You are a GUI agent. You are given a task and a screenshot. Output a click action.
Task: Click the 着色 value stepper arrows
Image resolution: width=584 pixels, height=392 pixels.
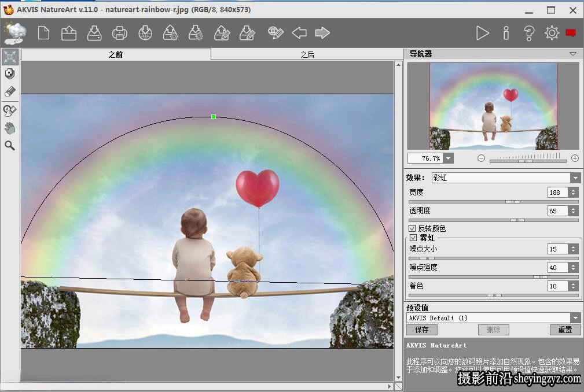[573, 286]
